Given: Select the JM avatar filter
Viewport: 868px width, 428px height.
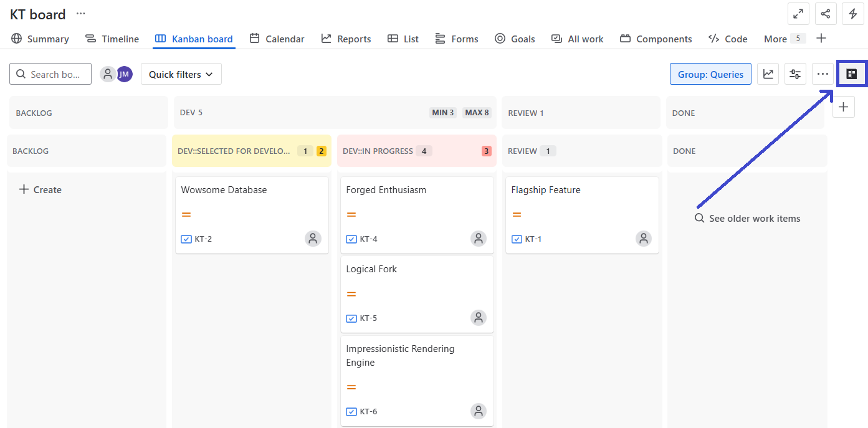Looking at the screenshot, I should (x=124, y=74).
